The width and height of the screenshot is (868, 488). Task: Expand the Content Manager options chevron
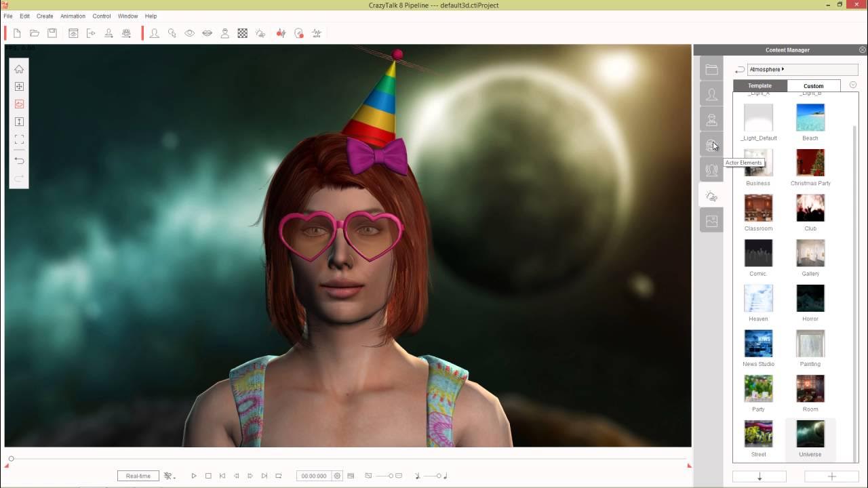coord(853,85)
